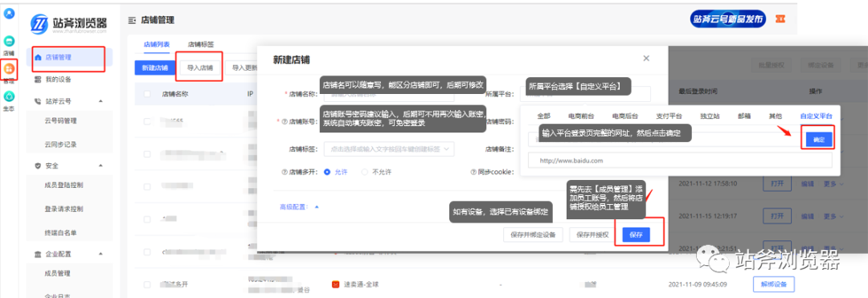This screenshot has height=298, width=868.
Task: Select the 其他 platform tab
Action: click(x=775, y=116)
